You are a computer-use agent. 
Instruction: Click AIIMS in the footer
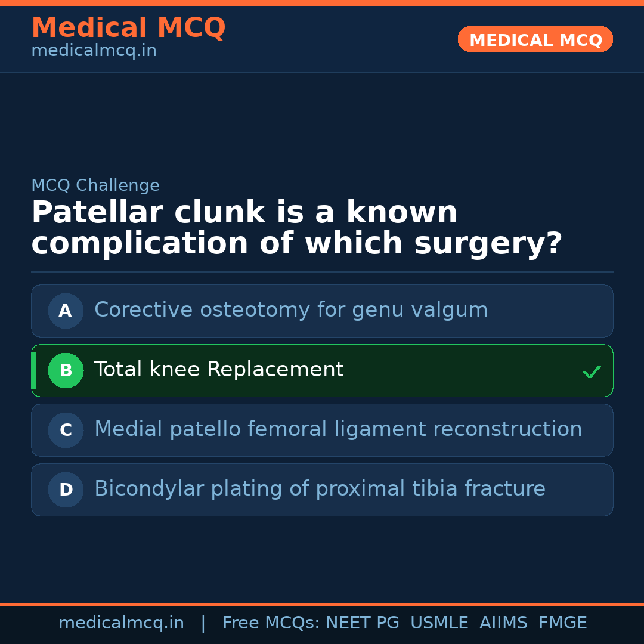click(x=503, y=623)
